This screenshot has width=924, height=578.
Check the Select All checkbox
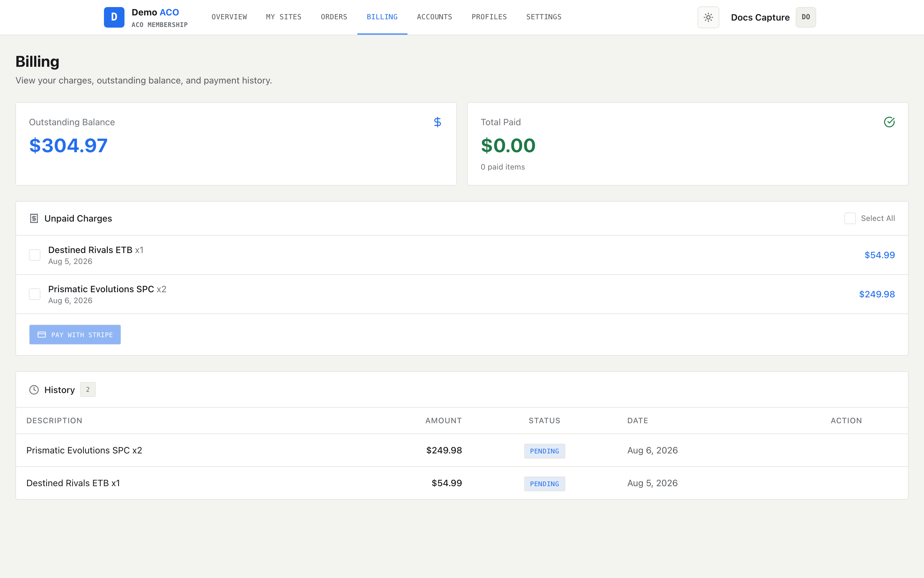850,218
